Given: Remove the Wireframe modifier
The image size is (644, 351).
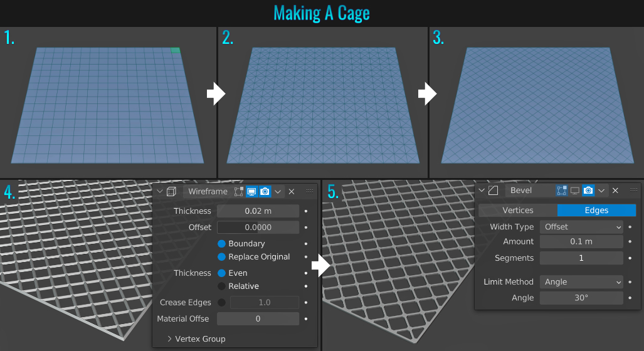Looking at the screenshot, I should point(292,191).
